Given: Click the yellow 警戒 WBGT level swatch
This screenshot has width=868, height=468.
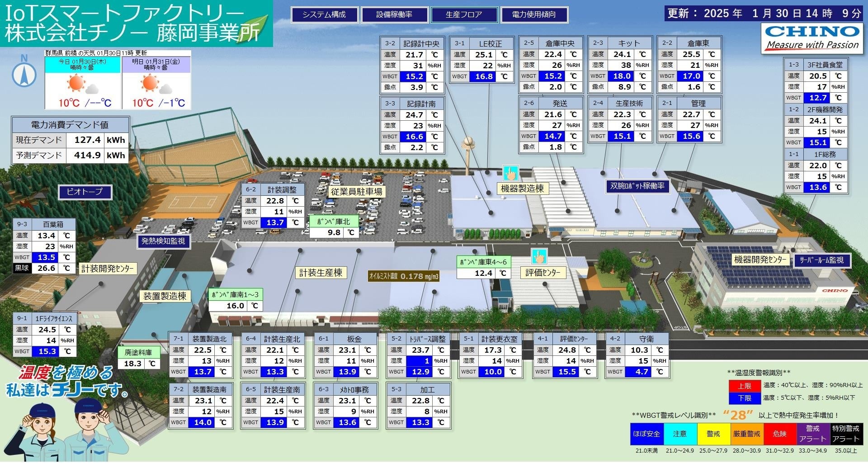Looking at the screenshot, I should (x=713, y=434).
